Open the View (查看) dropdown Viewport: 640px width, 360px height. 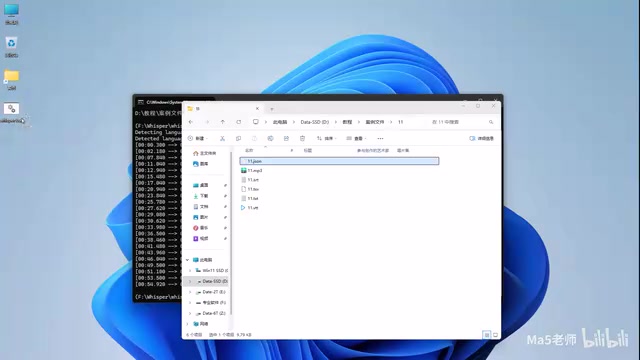[356, 138]
